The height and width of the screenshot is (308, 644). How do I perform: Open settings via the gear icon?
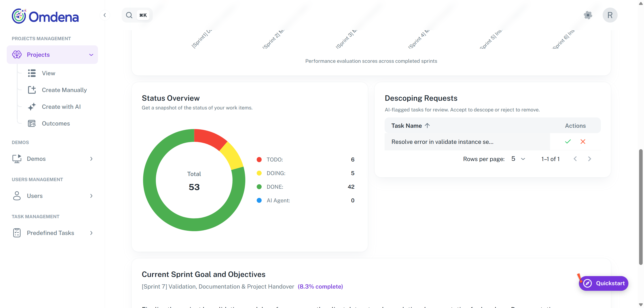tap(588, 15)
